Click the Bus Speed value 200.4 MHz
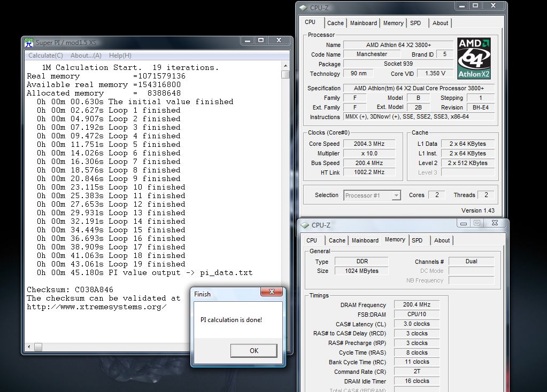 pyautogui.click(x=369, y=163)
